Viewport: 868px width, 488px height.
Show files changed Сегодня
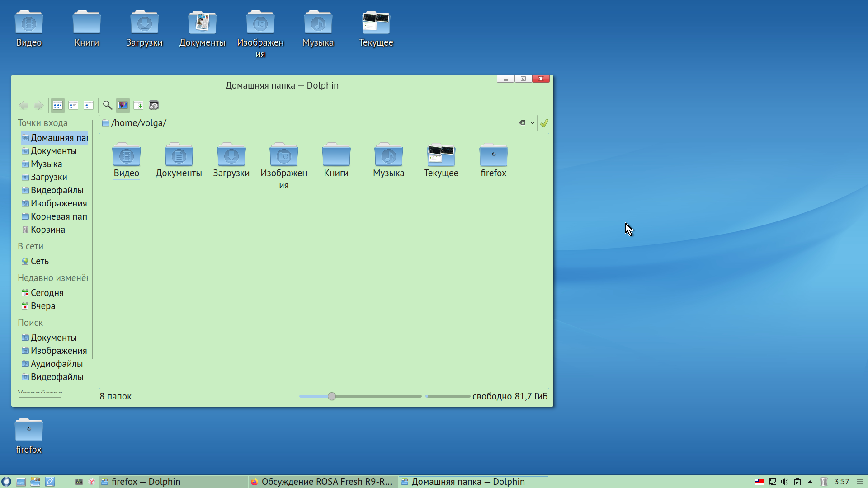47,293
